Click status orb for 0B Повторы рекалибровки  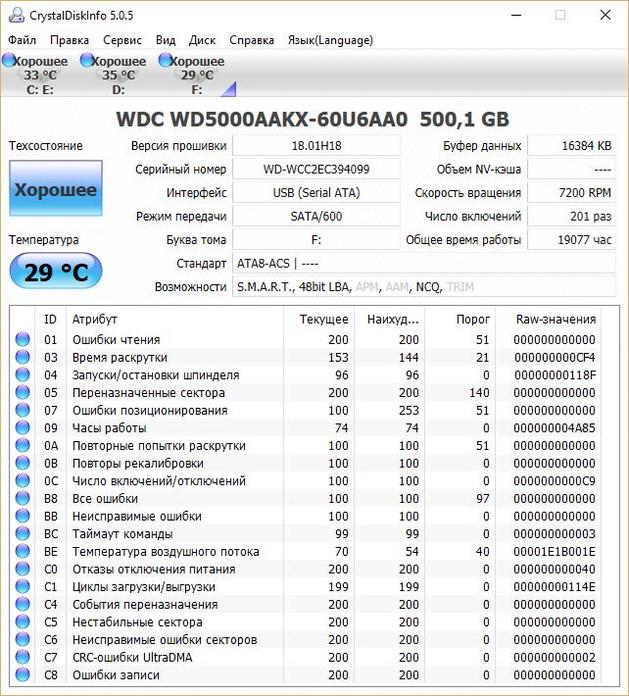23,463
